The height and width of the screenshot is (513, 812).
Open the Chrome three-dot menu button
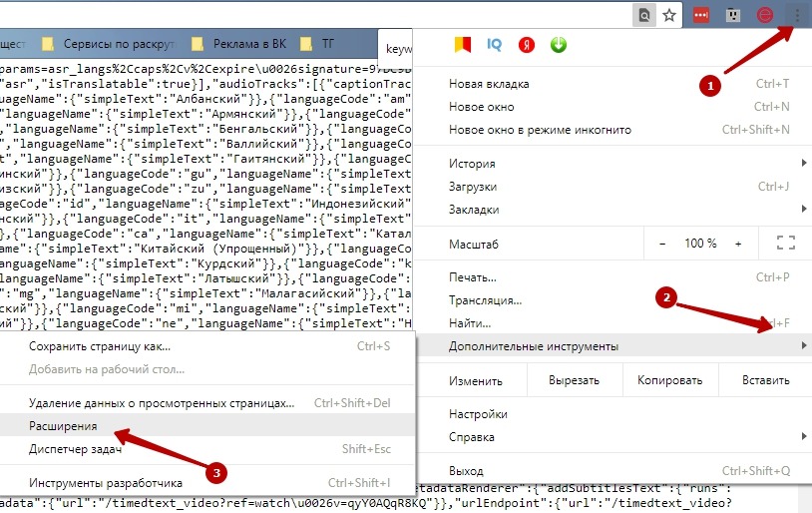point(797,16)
